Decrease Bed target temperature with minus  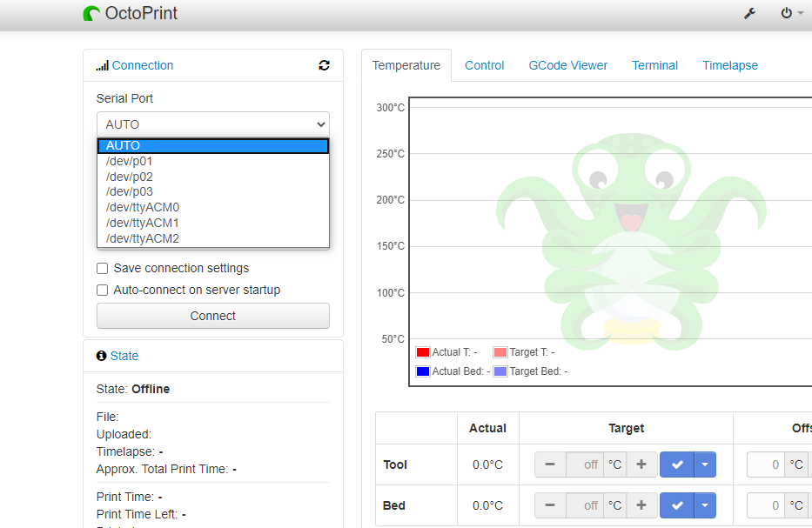click(x=550, y=505)
